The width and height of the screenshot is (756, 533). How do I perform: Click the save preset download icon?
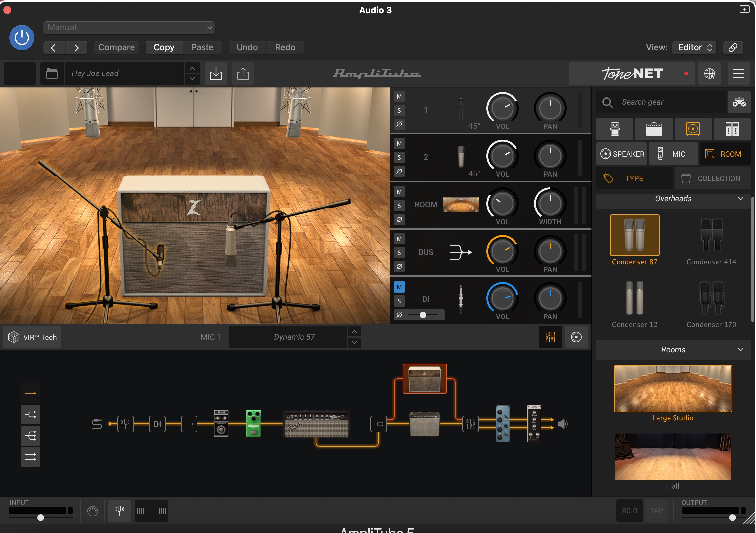click(x=216, y=73)
